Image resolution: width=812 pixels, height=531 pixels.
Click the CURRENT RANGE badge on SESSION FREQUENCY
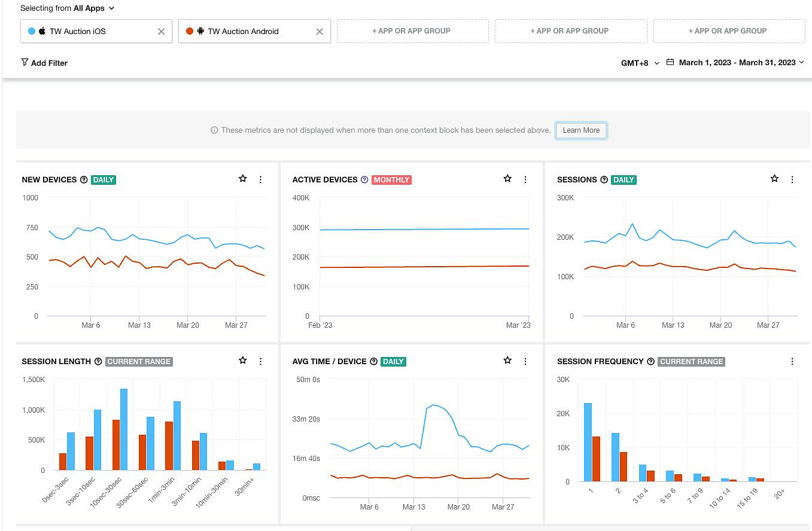click(692, 361)
